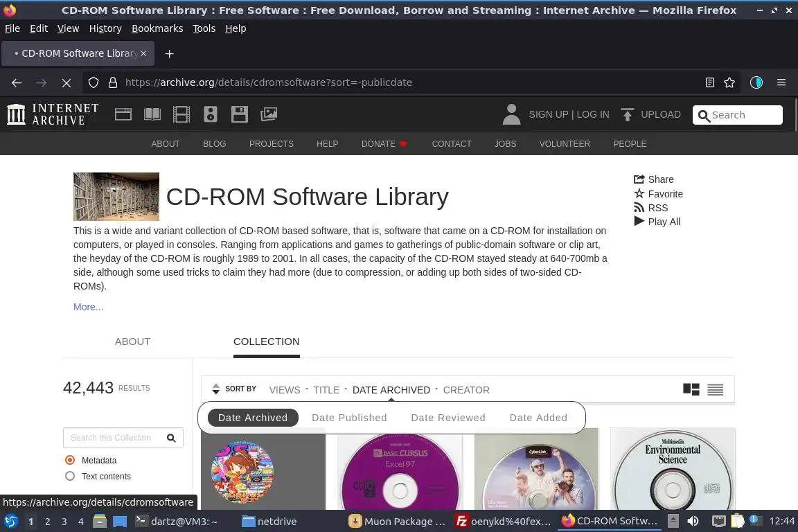Switch to the COLLECTION tab
The width and height of the screenshot is (798, 532).
(x=266, y=342)
